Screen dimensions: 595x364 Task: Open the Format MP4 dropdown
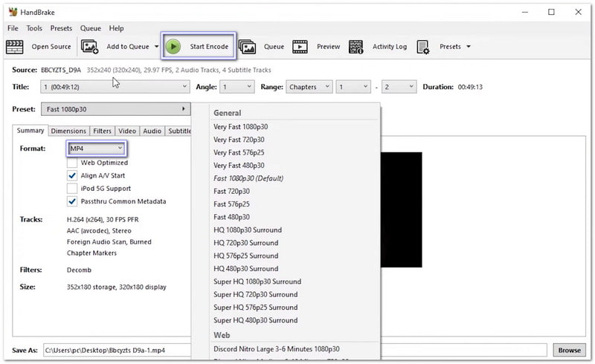click(x=97, y=149)
